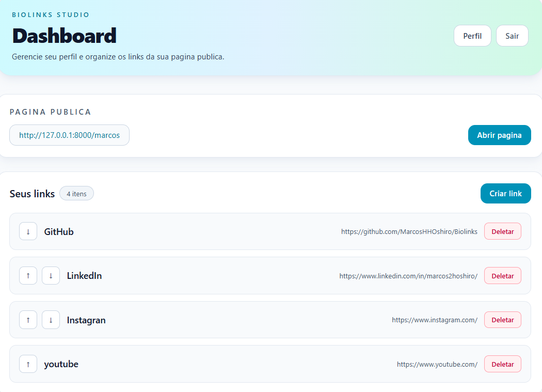The height and width of the screenshot is (392, 542).
Task: Open the youtube.com URL
Action: pos(437,365)
